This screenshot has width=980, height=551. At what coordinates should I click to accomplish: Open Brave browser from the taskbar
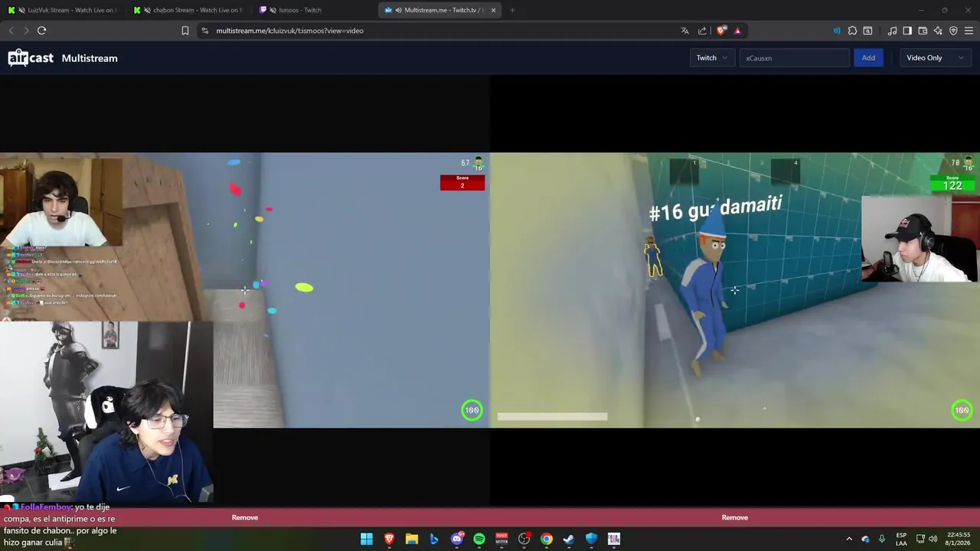tap(389, 539)
